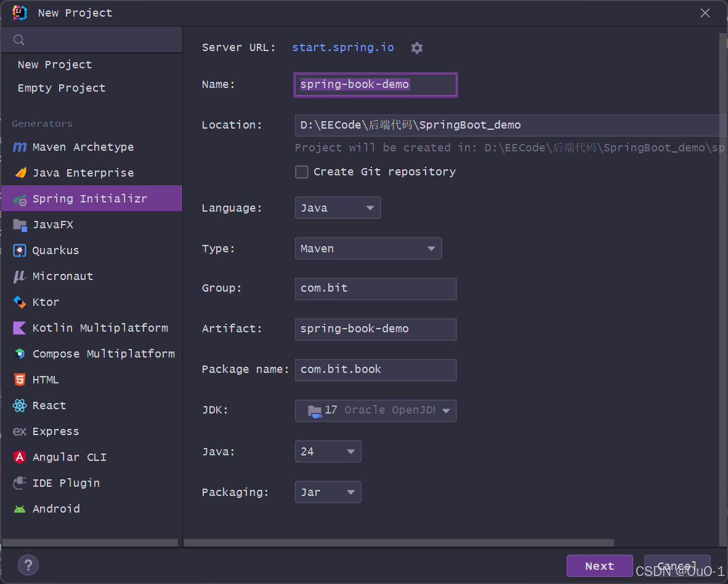This screenshot has width=728, height=584.
Task: Click the Android robot icon
Action: (20, 510)
